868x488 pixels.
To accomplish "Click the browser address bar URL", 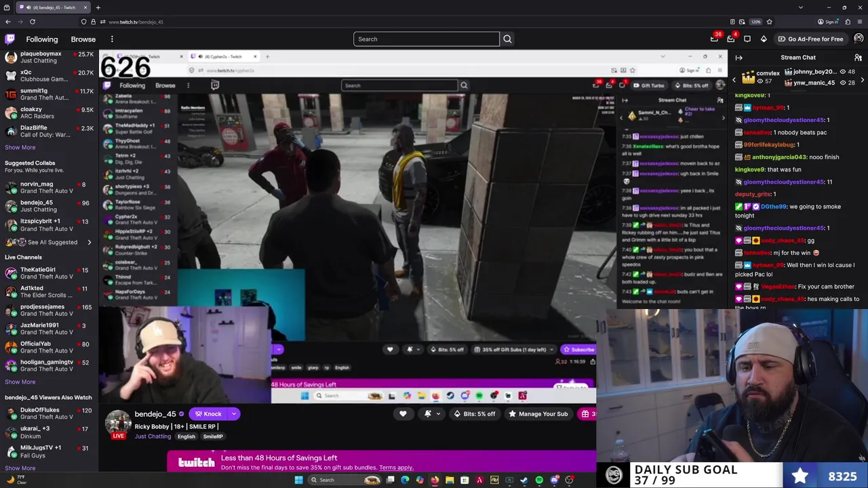I will [136, 22].
